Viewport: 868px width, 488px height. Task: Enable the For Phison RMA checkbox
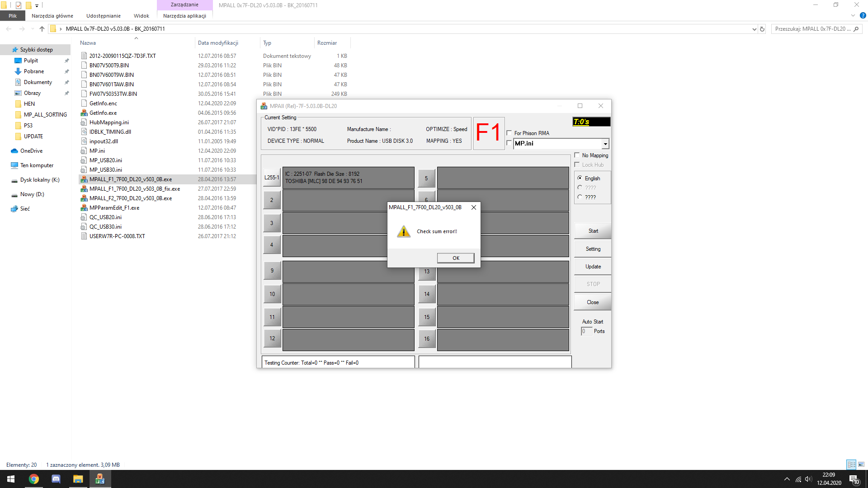coord(509,133)
